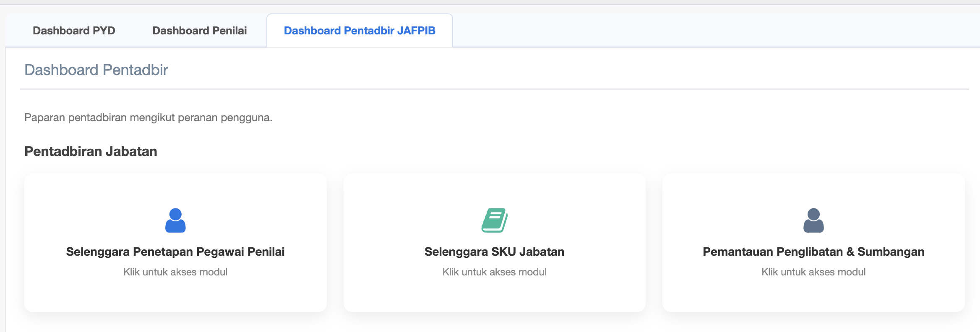The height and width of the screenshot is (332, 980).
Task: Click empty bottom area of Pemantauan Penglibatan card
Action: click(813, 297)
